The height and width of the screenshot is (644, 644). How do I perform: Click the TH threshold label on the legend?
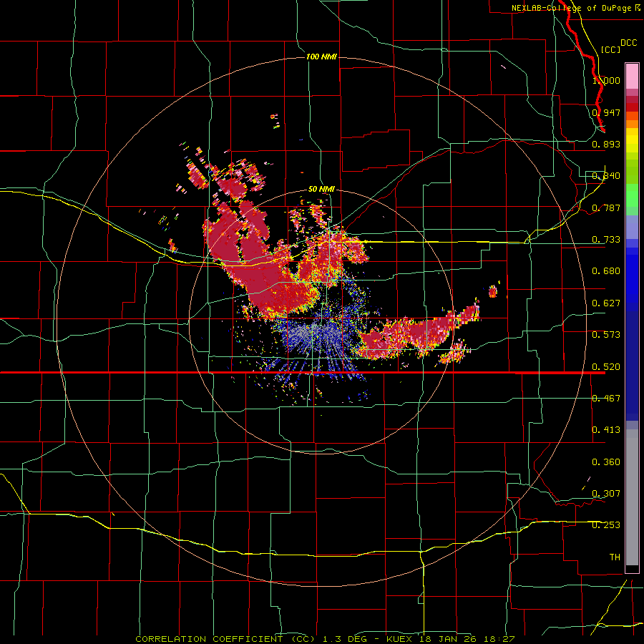[x=615, y=557]
